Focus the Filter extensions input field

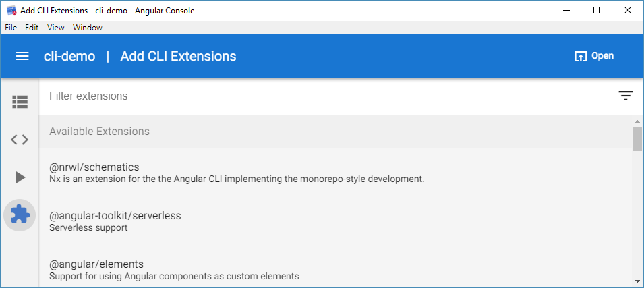click(x=328, y=96)
